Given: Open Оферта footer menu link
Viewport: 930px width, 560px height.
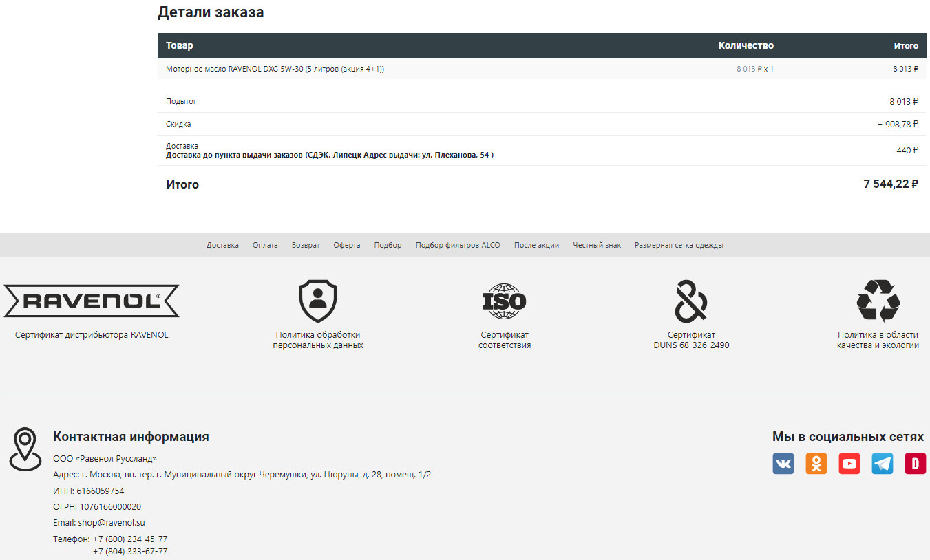Looking at the screenshot, I should tap(347, 245).
